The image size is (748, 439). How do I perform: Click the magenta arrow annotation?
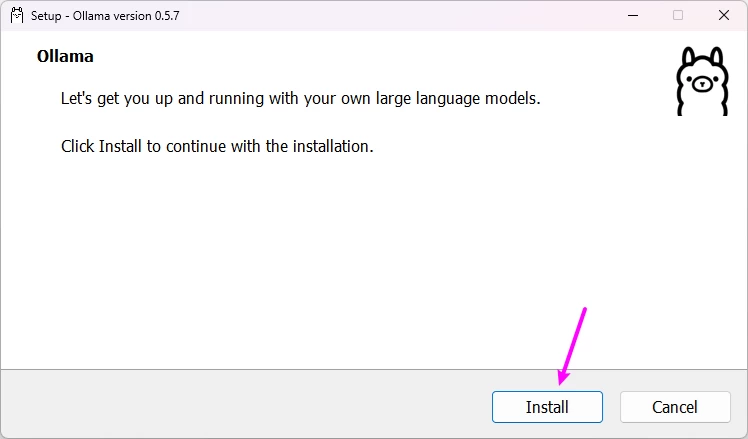click(574, 343)
